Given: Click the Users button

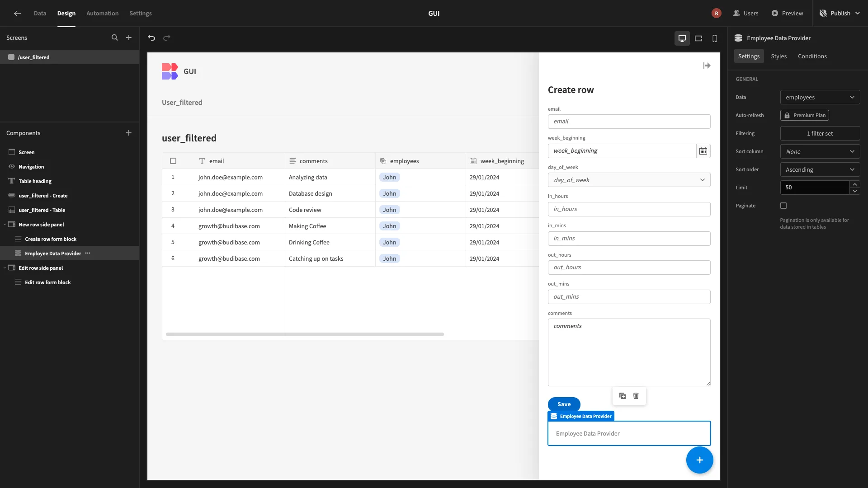Looking at the screenshot, I should (746, 13).
